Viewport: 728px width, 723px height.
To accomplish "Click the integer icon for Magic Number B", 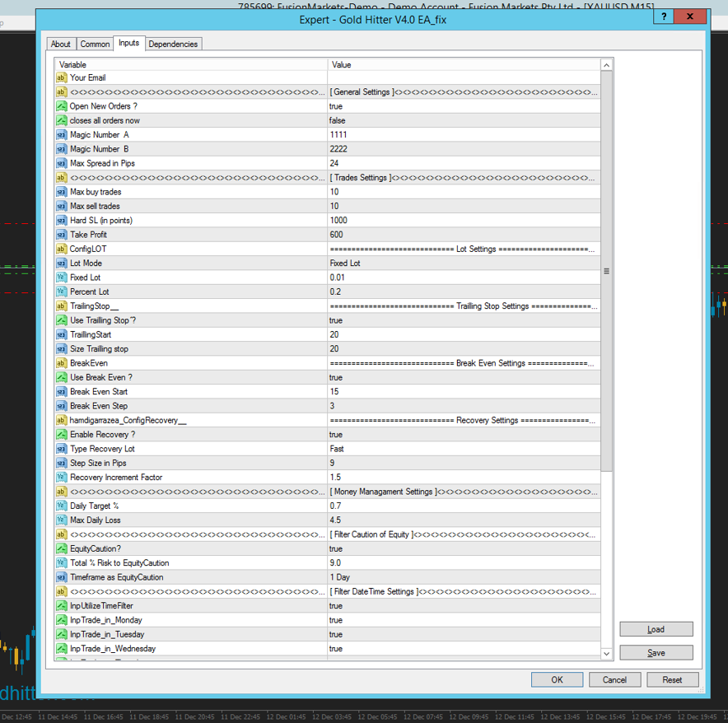I will pos(61,149).
